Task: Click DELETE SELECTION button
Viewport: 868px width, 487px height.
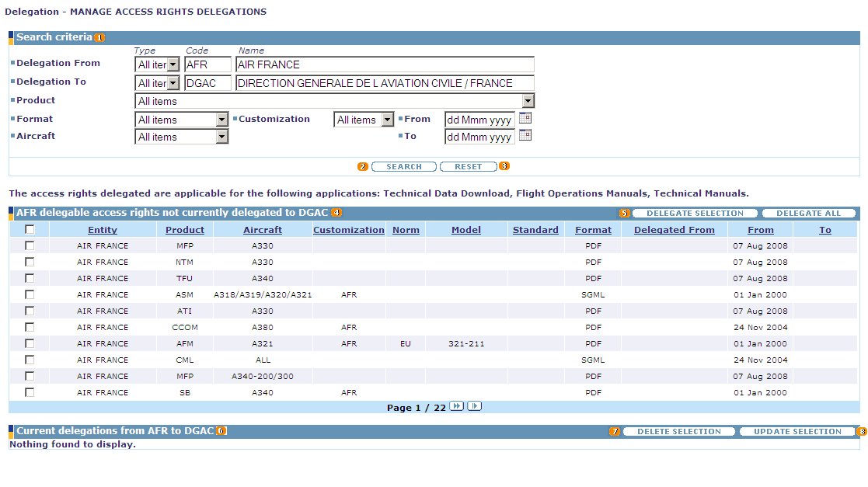Action: coord(679,431)
